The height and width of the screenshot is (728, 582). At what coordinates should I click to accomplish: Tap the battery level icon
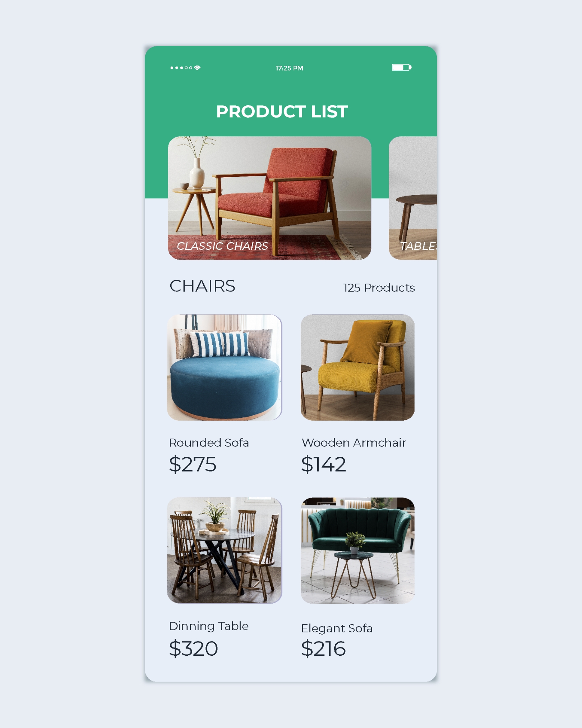[x=401, y=68]
